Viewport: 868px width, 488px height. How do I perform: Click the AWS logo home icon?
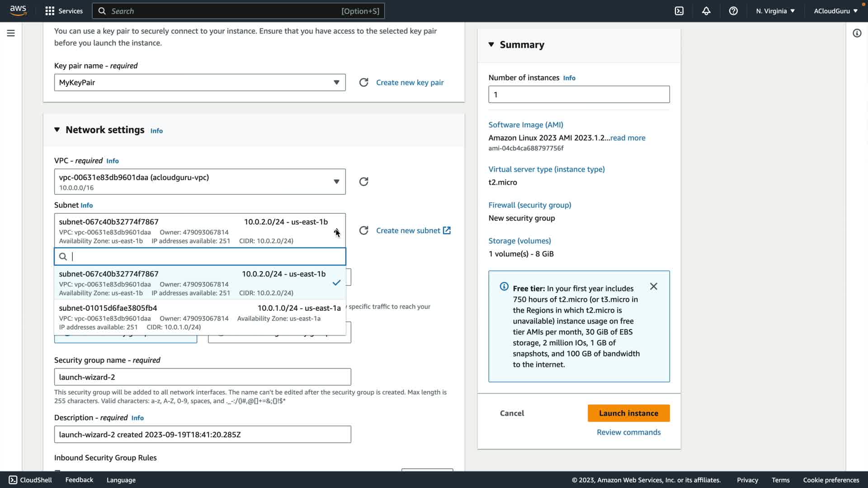pyautogui.click(x=18, y=11)
